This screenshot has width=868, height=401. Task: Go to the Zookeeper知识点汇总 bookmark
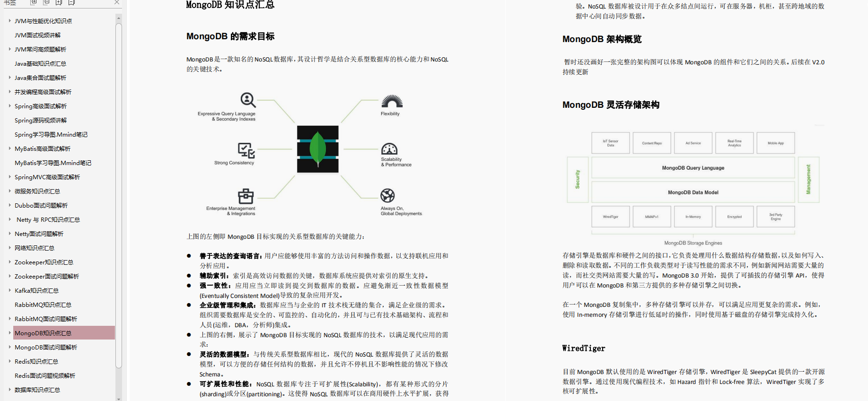(44, 262)
